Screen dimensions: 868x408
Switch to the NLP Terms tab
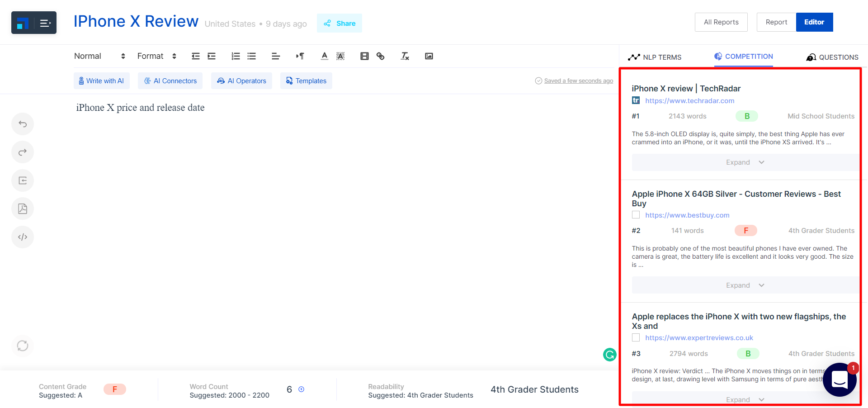(x=655, y=57)
